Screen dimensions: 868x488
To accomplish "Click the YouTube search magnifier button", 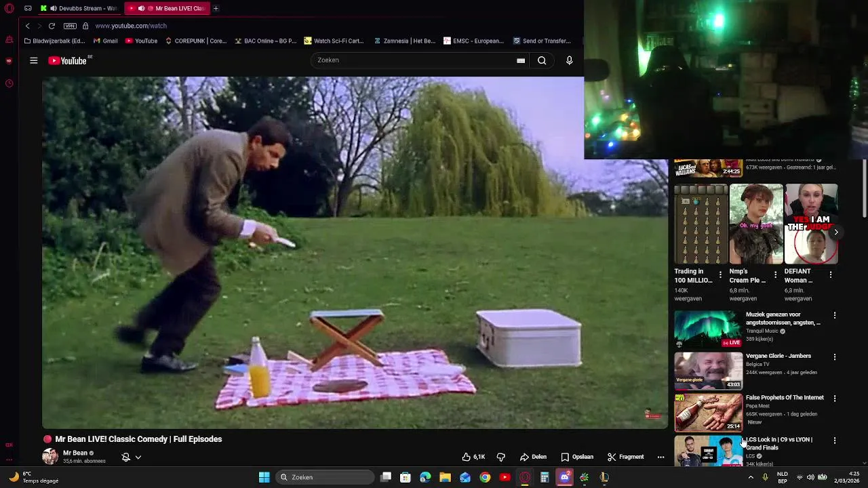I will click(x=542, y=60).
